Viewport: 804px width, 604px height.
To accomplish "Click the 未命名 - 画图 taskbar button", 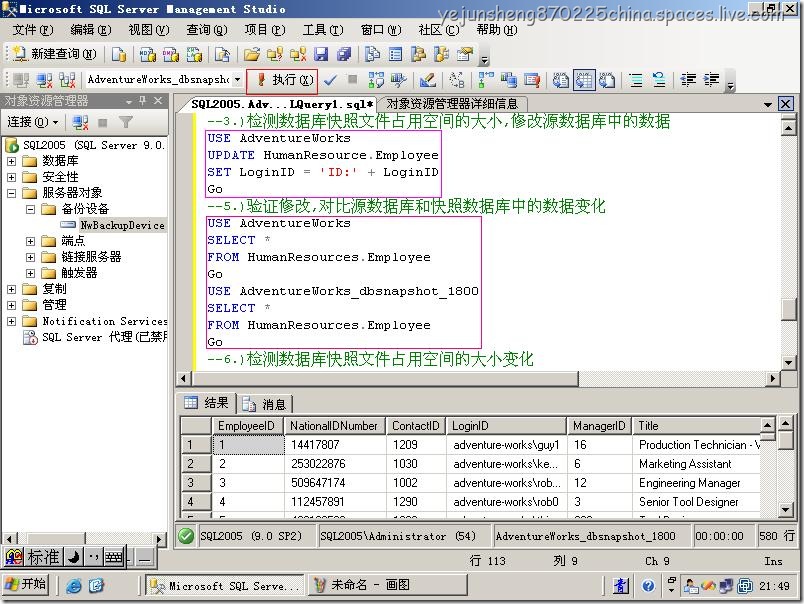I will tap(388, 585).
